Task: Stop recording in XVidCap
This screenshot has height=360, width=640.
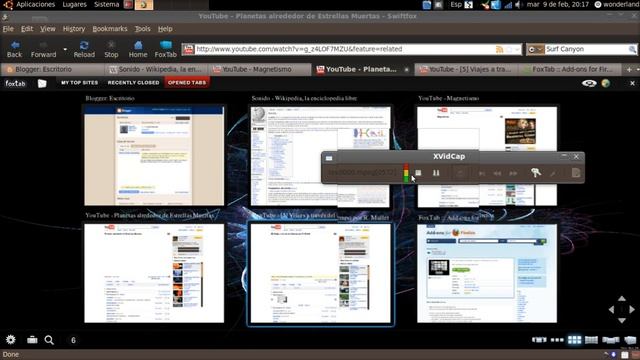Action: [x=418, y=173]
